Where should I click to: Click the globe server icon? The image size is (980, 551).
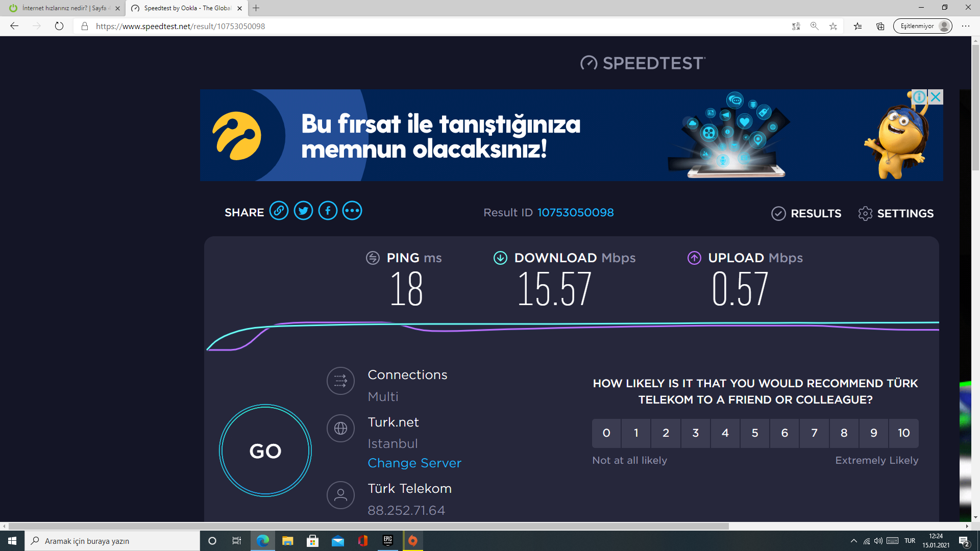point(340,428)
